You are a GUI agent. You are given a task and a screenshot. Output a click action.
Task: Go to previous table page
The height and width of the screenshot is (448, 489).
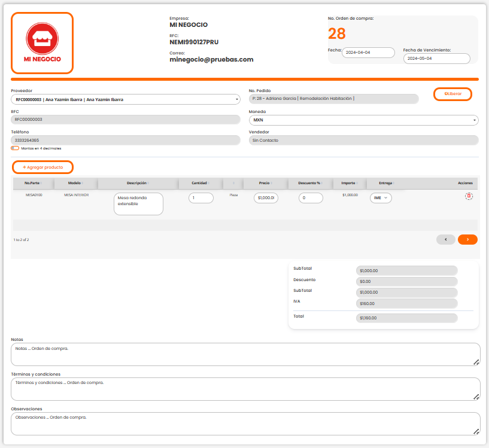(445, 239)
